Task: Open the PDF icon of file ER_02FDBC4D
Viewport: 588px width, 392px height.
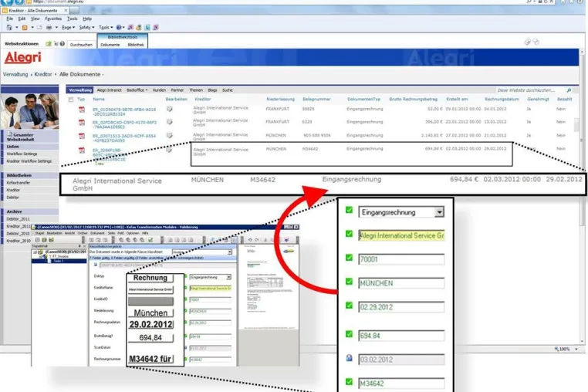Action: coord(81,123)
